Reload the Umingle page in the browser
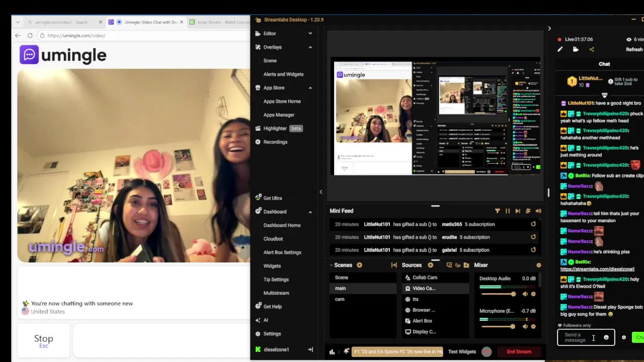 [x=30, y=36]
